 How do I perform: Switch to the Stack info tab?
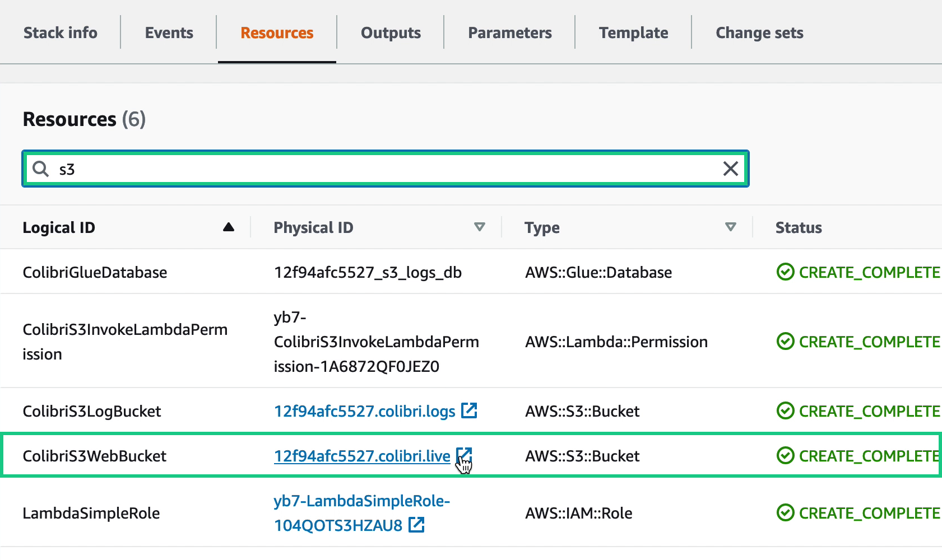tap(61, 33)
